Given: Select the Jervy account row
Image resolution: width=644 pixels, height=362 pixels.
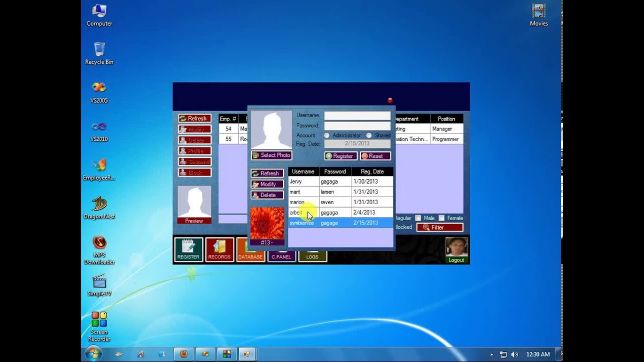Looking at the screenshot, I should [x=341, y=182].
